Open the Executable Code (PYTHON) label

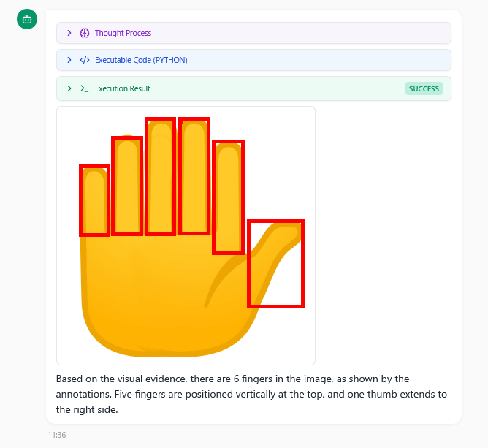click(141, 60)
